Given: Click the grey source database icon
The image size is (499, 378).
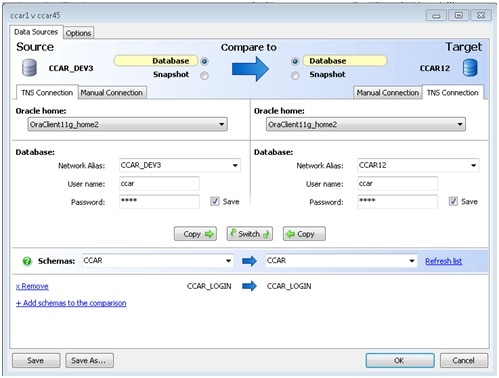Looking at the screenshot, I should pos(29,68).
